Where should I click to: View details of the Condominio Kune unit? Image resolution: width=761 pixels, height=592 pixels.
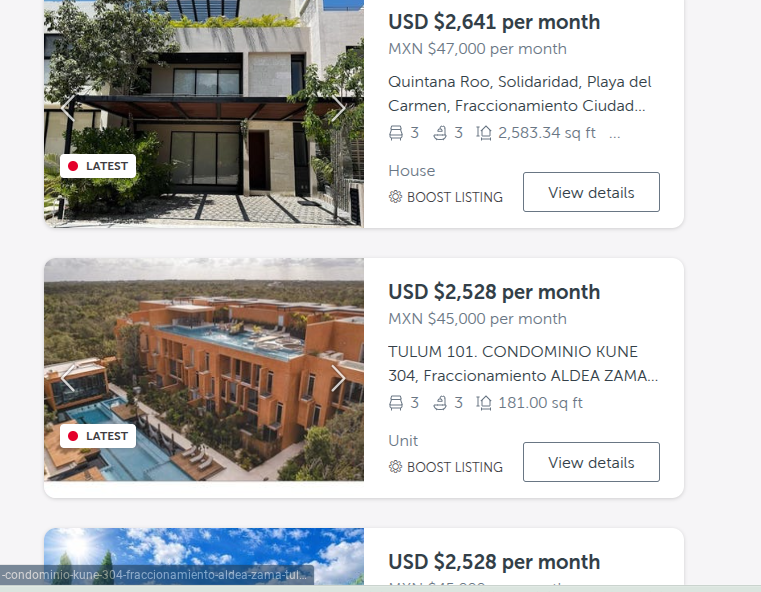coord(591,462)
